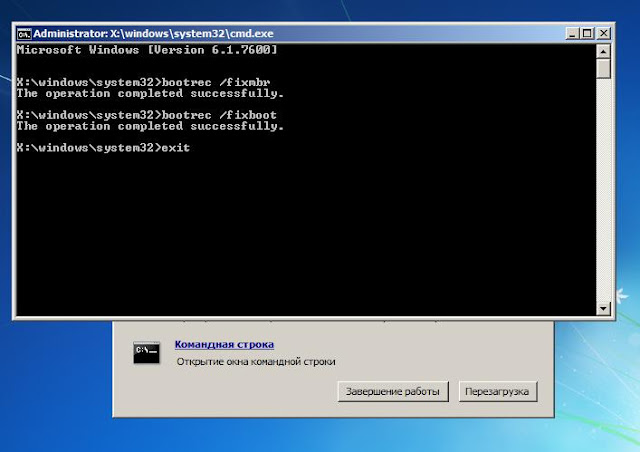Minimize the cmd.exe window
Screen dimensions: 640x452
tap(572, 33)
